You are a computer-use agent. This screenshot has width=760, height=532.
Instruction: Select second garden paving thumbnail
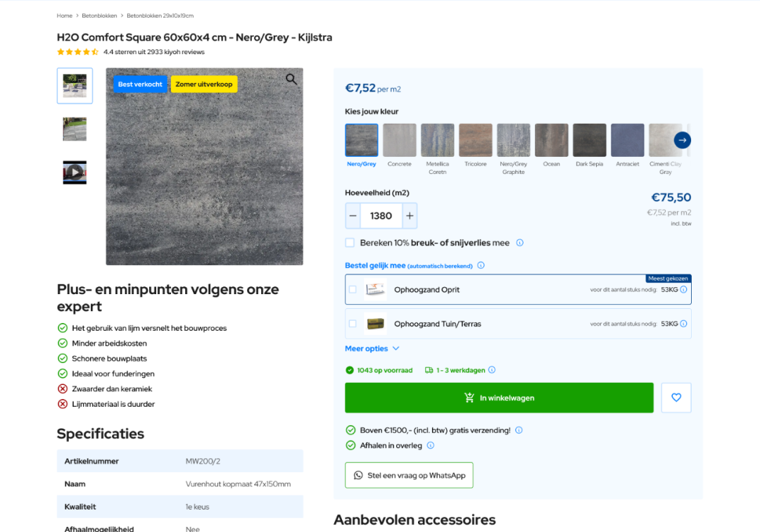coord(75,129)
